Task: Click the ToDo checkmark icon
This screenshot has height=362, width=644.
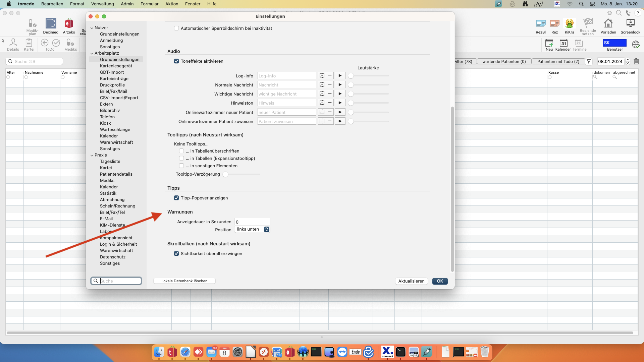Action: [56, 43]
